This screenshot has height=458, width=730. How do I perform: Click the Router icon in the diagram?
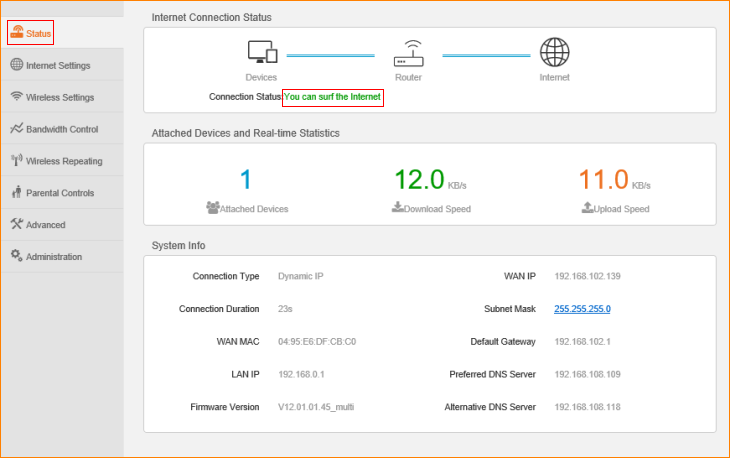[x=408, y=53]
